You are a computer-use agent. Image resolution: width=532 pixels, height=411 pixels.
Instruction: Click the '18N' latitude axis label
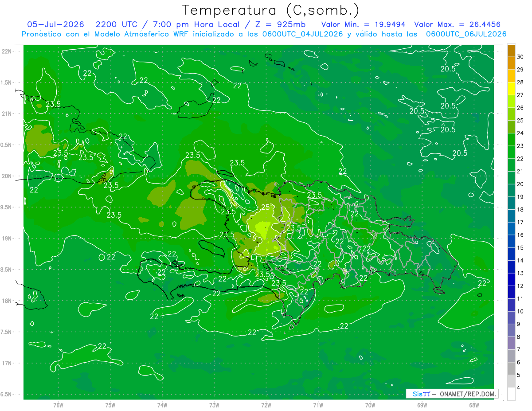coord(7,301)
